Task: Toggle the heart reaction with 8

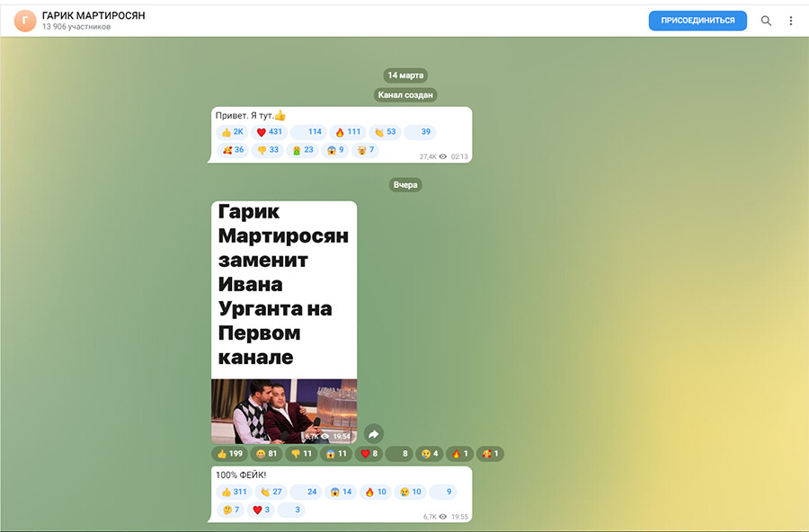Action: point(369,454)
